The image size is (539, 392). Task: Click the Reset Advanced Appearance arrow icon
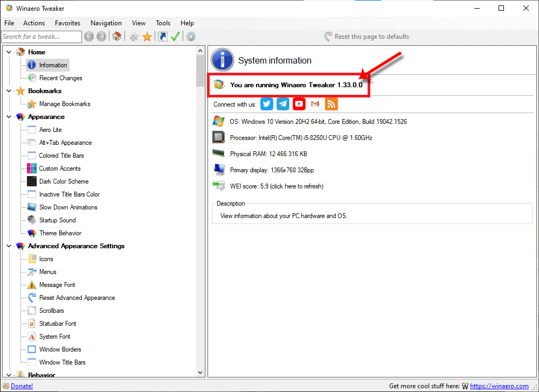pyautogui.click(x=32, y=298)
